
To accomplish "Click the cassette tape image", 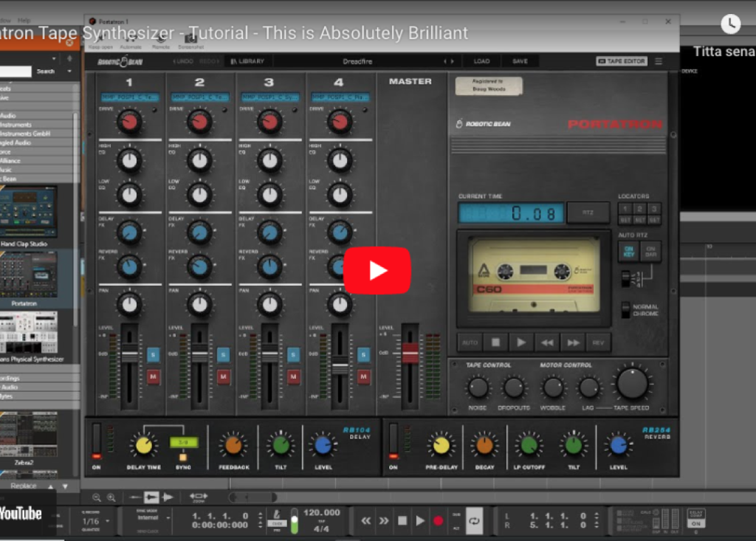I will (534, 275).
